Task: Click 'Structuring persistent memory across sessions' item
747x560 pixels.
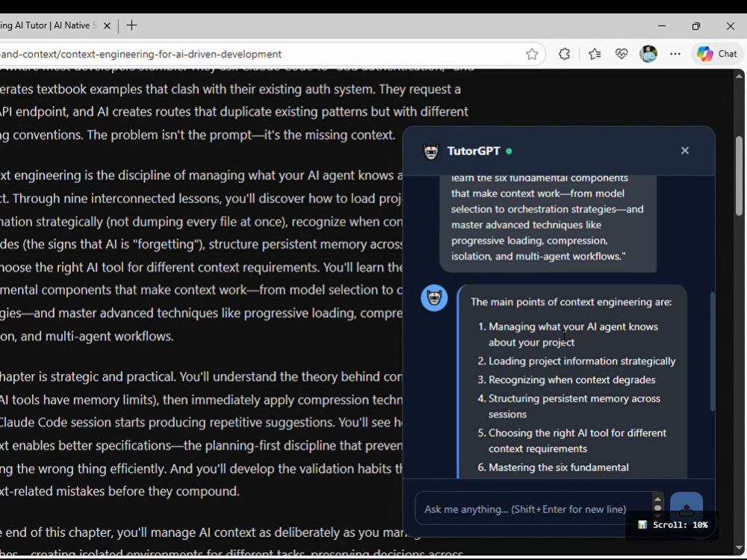Action: pyautogui.click(x=574, y=406)
